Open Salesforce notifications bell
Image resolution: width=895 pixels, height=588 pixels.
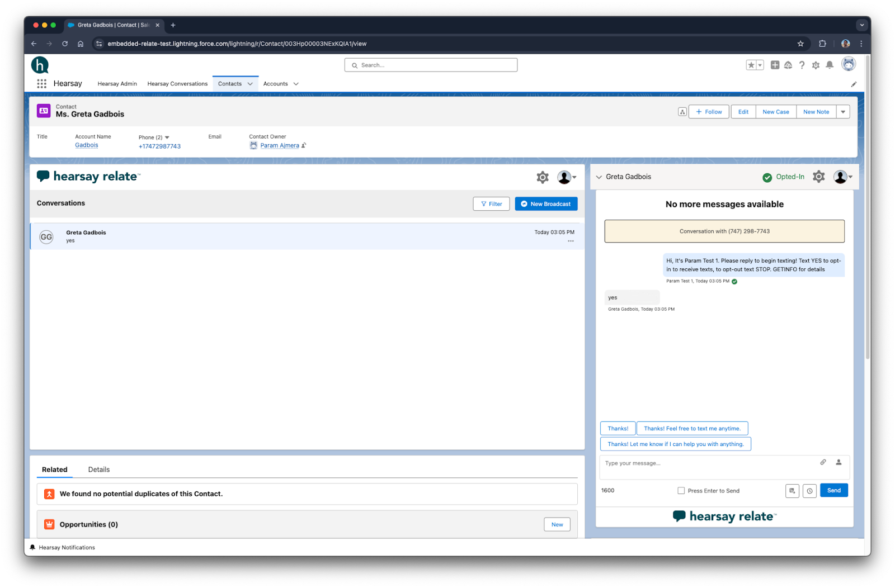coord(830,65)
